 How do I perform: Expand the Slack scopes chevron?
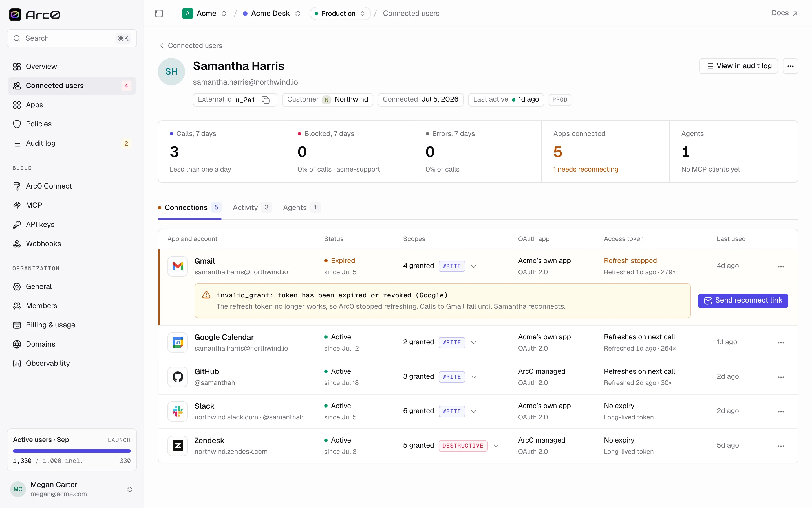tap(473, 411)
